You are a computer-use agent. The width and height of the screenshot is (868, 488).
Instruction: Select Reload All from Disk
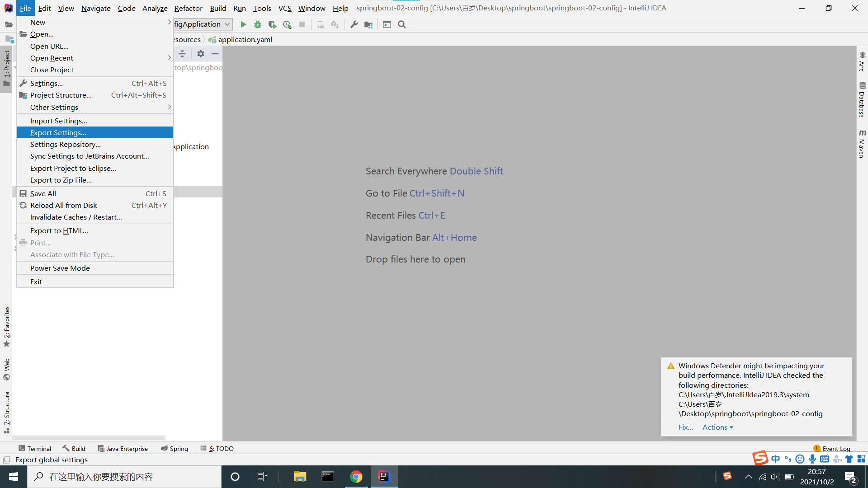point(95,205)
